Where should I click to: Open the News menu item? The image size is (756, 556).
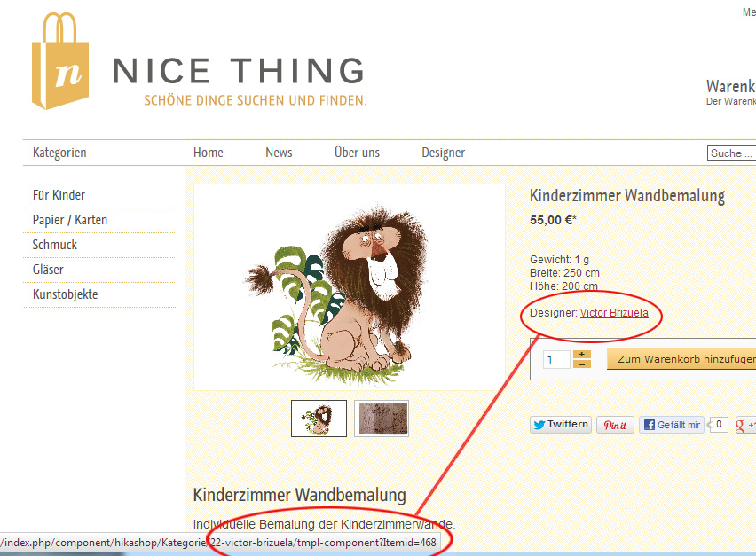[x=279, y=153]
